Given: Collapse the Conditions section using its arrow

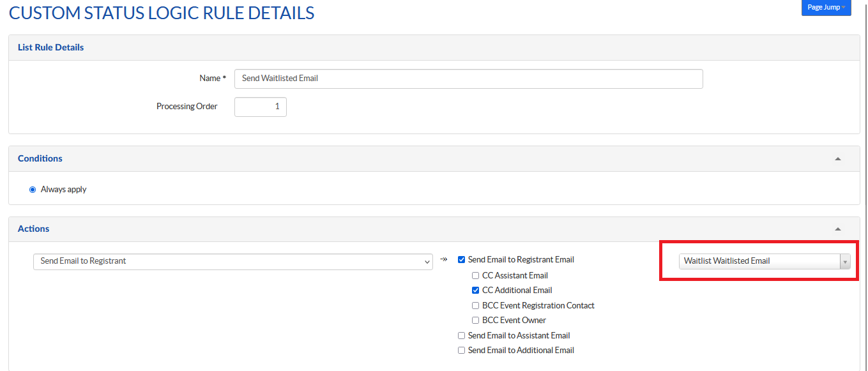Looking at the screenshot, I should (837, 158).
